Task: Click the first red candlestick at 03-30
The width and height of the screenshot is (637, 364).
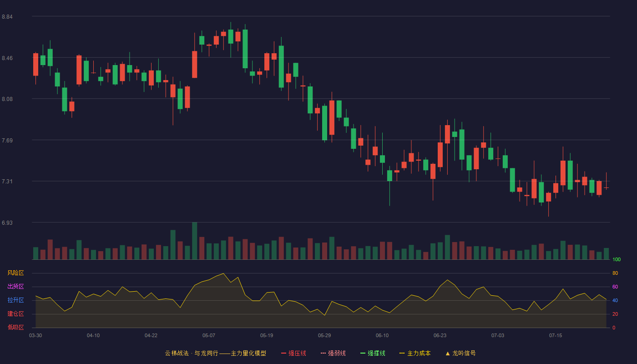Action: (x=35, y=65)
